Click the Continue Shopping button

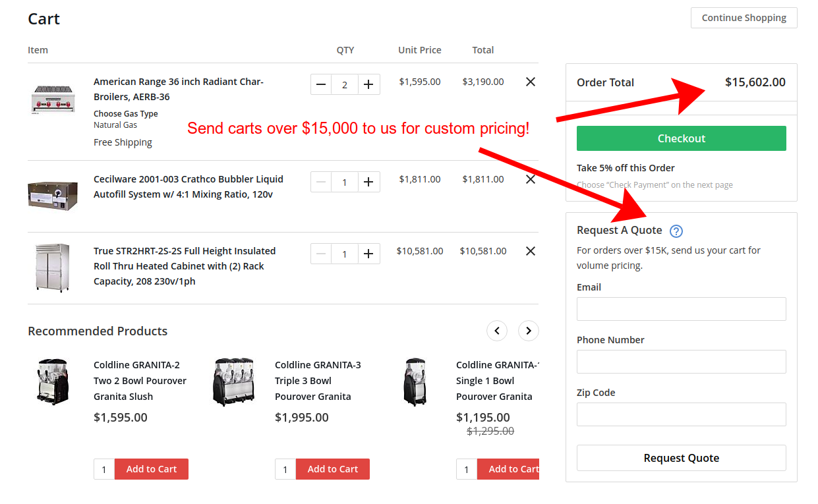pos(744,18)
